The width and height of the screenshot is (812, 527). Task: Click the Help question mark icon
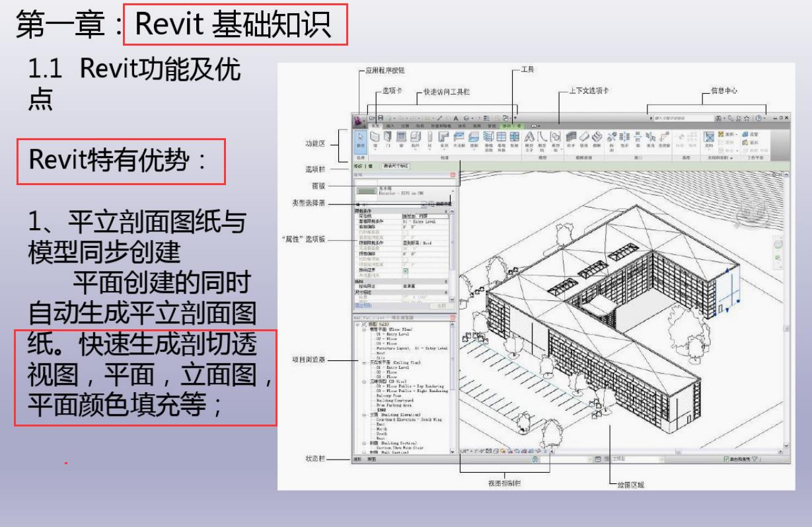pyautogui.click(x=759, y=118)
